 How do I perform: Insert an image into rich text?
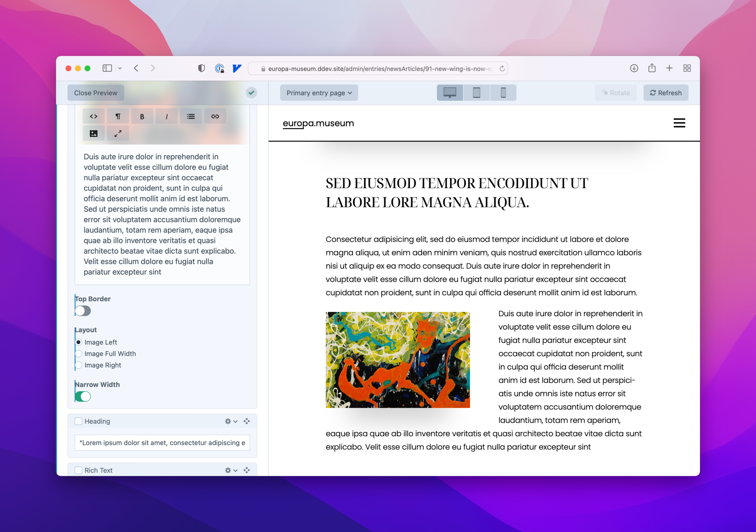point(93,134)
